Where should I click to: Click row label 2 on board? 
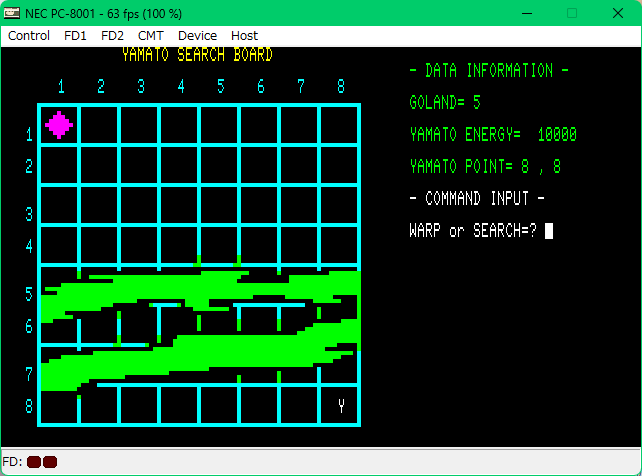[x=29, y=167]
